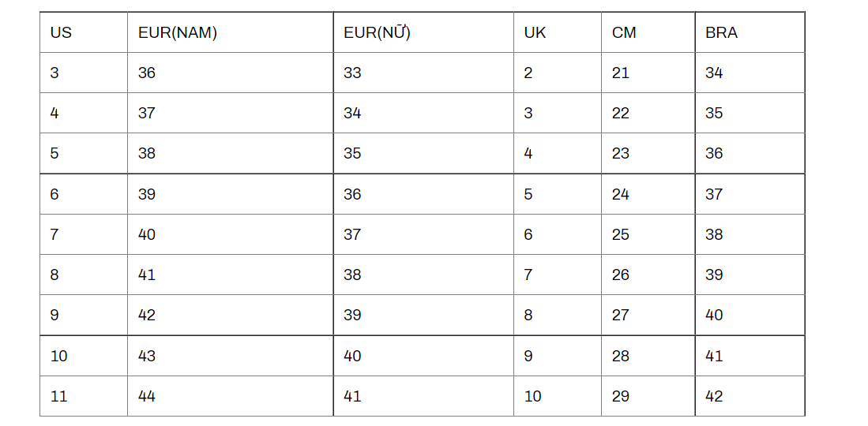The height and width of the screenshot is (426, 868).
Task: Select US size 11 cell
Action: pos(83,396)
